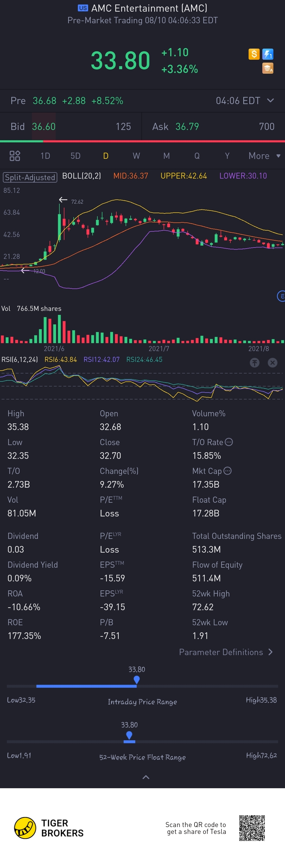Expand the 04:06 EDT pre-market dropdown

[270, 100]
